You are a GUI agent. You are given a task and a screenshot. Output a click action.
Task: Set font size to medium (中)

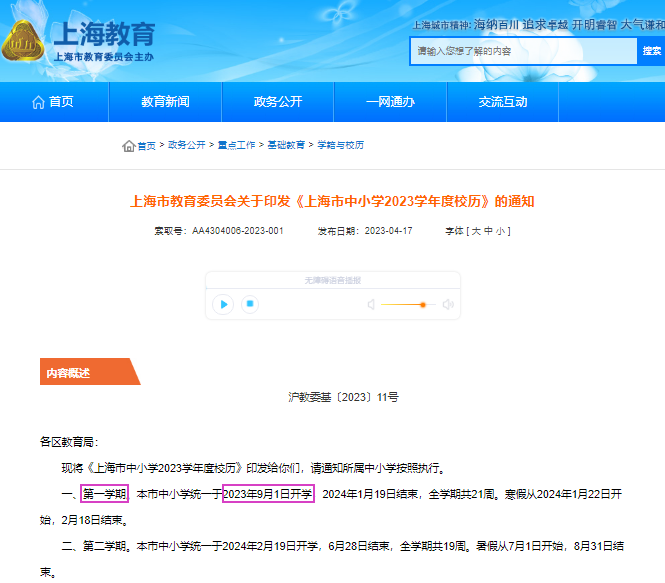click(490, 231)
